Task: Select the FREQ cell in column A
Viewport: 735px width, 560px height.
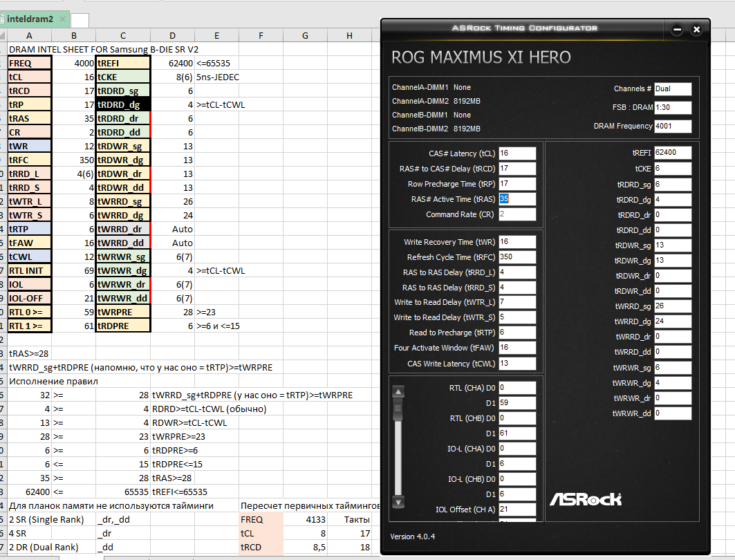Action: pos(29,64)
